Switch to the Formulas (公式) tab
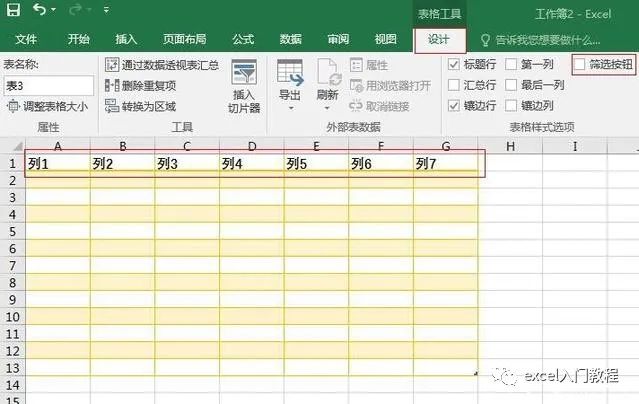Viewport: 639px width, 404px height. [242, 39]
